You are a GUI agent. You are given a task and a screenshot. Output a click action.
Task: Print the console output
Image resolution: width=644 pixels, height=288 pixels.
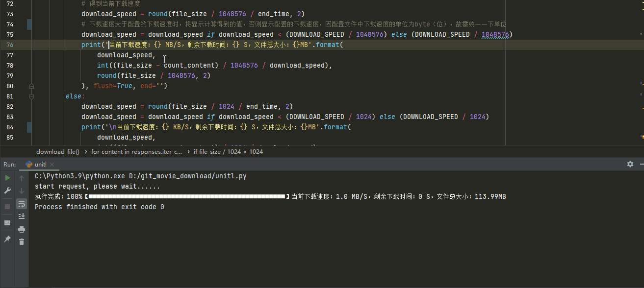coord(22,228)
